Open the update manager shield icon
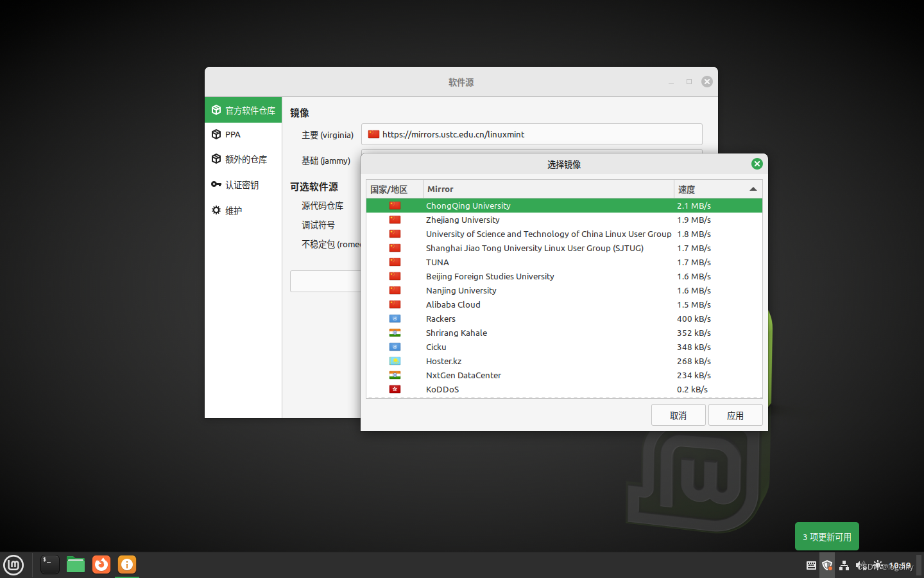The image size is (924, 578). (827, 565)
